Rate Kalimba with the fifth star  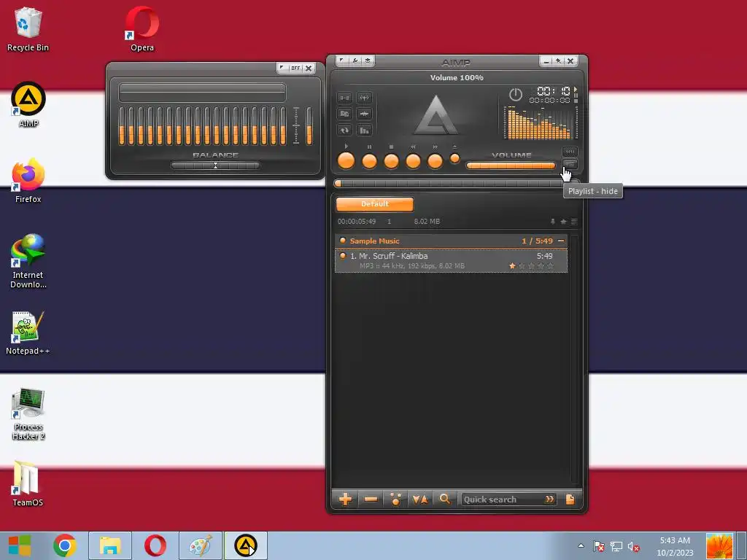point(551,265)
